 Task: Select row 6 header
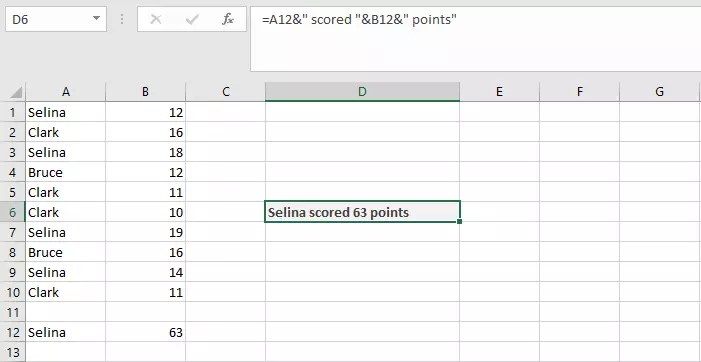click(13, 212)
